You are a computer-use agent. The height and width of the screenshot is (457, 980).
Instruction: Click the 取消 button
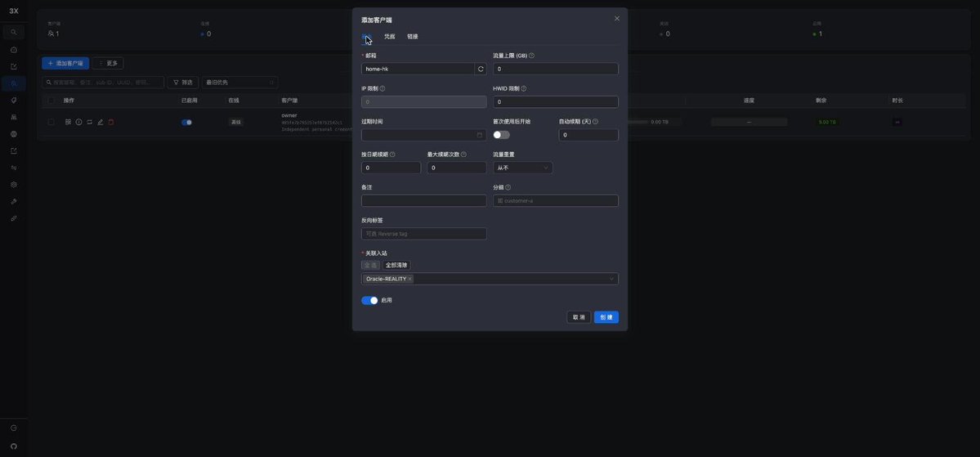click(579, 317)
